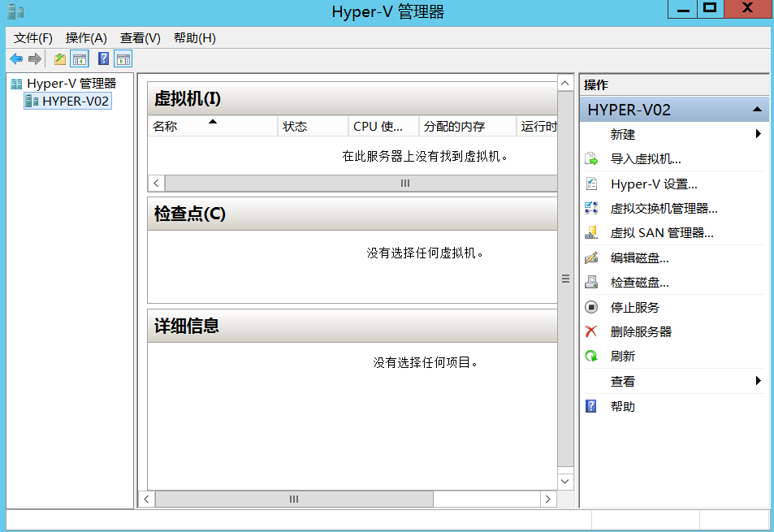
Task: Click the 帮助 question mark icon in actions
Action: 591,406
